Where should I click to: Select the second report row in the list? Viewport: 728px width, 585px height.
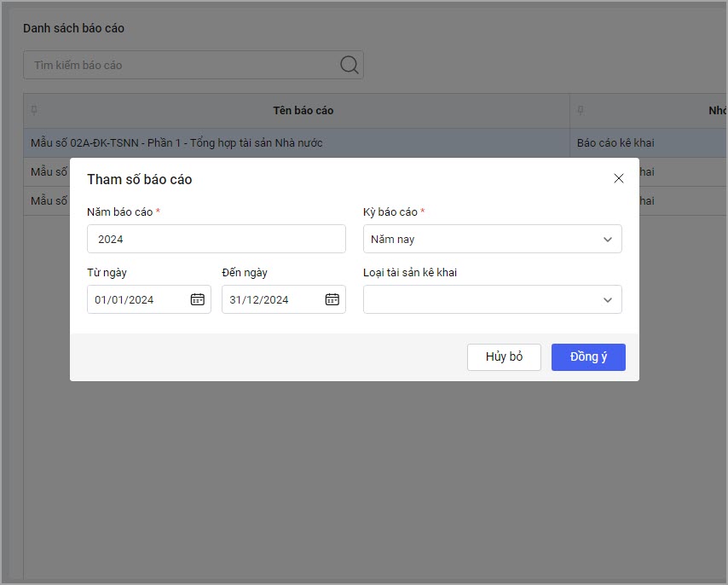pyautogui.click(x=47, y=172)
